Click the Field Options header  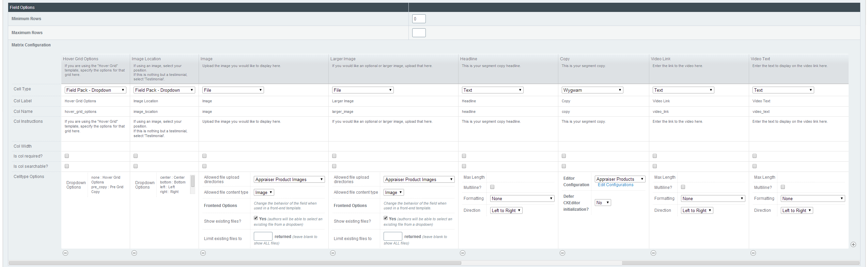point(22,7)
